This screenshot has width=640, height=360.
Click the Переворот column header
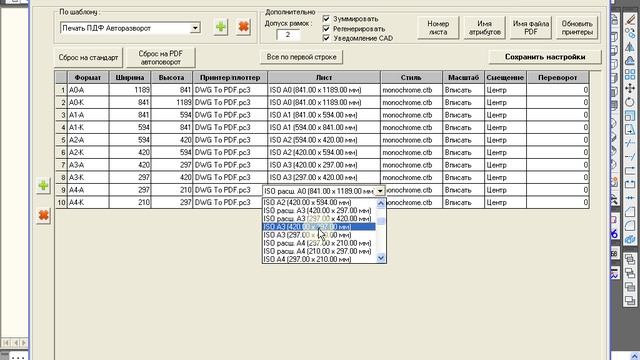[x=558, y=77]
